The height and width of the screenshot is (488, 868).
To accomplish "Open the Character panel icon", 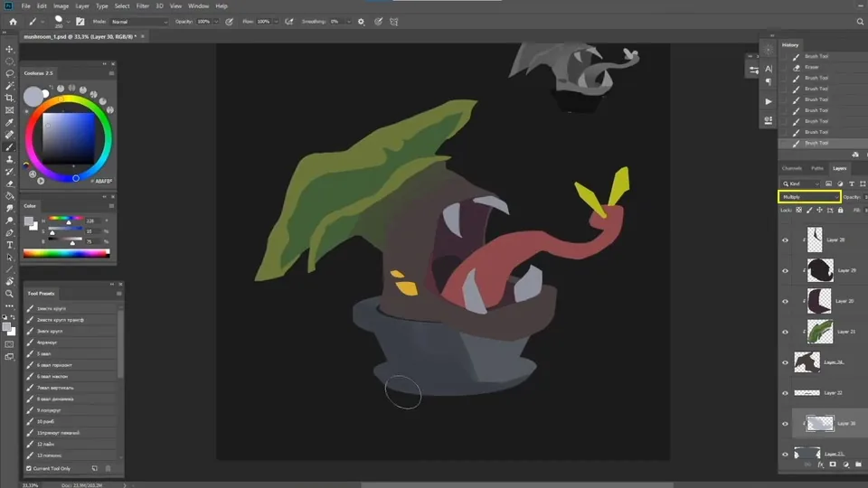I will click(x=769, y=69).
